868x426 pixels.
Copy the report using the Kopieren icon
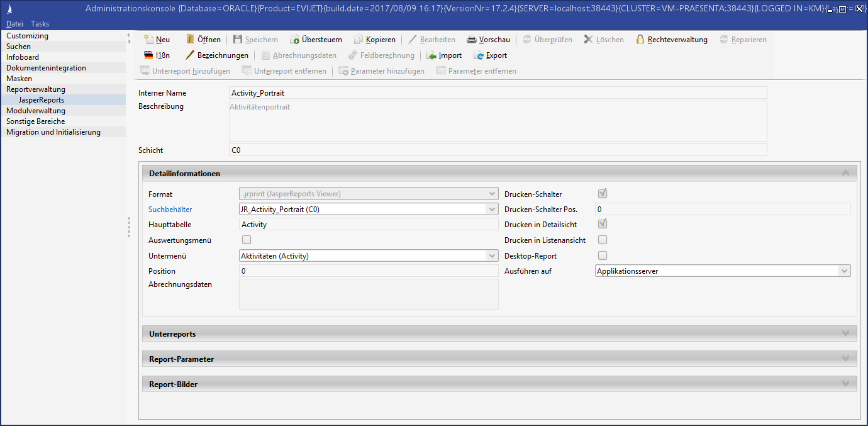click(359, 40)
